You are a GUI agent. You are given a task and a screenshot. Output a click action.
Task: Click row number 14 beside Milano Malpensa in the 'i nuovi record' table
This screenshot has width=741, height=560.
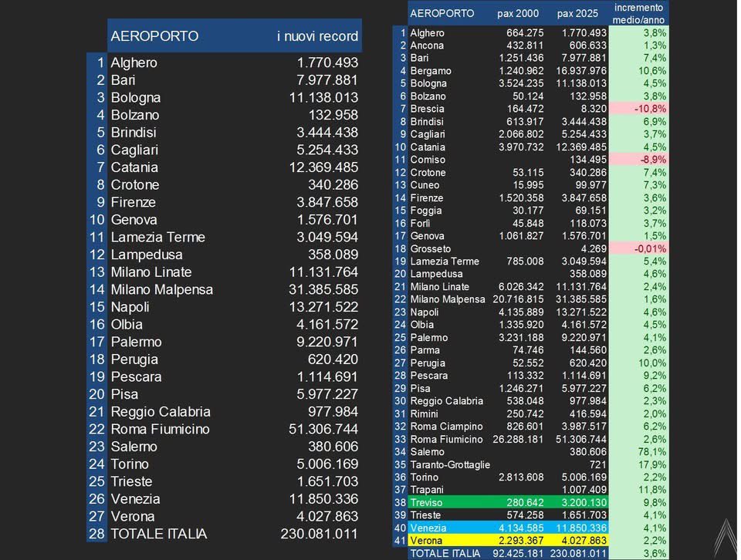[x=97, y=289]
